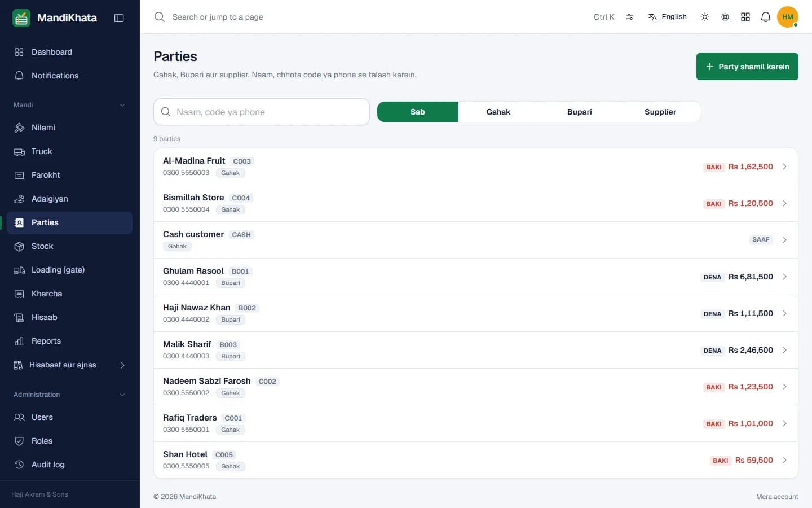Open the Kharcha expenses page
The height and width of the screenshot is (508, 812).
pos(69,294)
